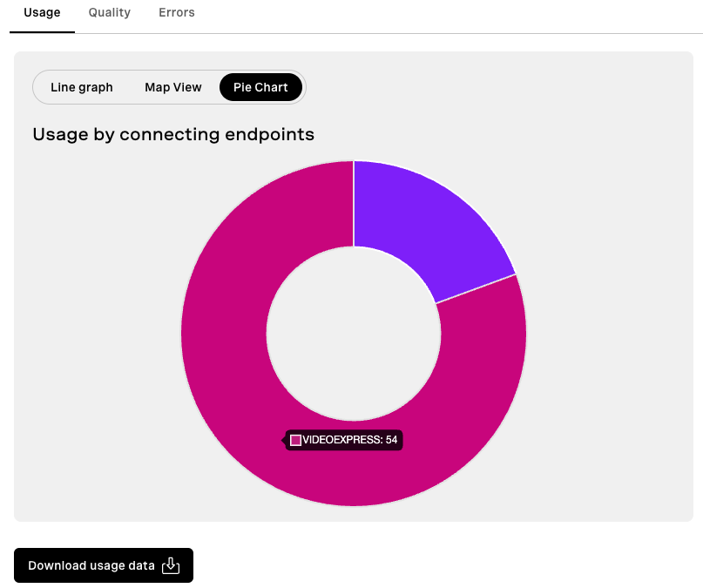Switch to Map View
703x588 pixels.
(173, 87)
